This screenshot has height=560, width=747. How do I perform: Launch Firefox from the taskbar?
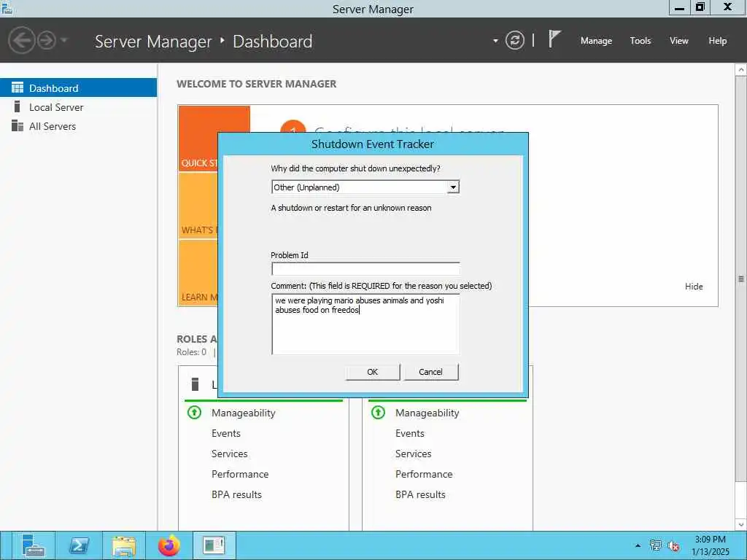(x=169, y=545)
